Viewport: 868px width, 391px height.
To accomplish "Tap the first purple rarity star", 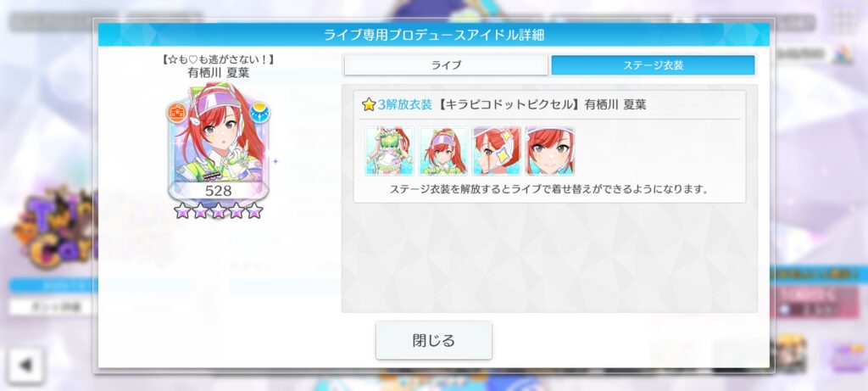I will pos(181,210).
